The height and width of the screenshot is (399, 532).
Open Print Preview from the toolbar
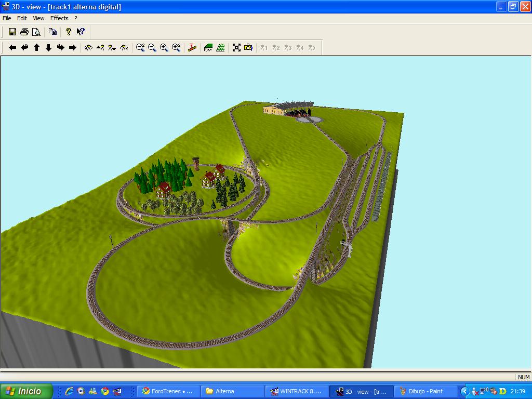point(36,32)
